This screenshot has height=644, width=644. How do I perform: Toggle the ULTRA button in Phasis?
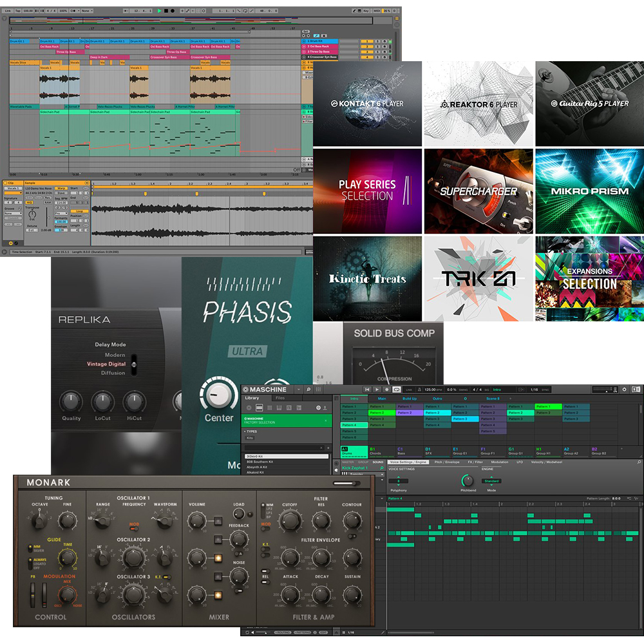[247, 351]
